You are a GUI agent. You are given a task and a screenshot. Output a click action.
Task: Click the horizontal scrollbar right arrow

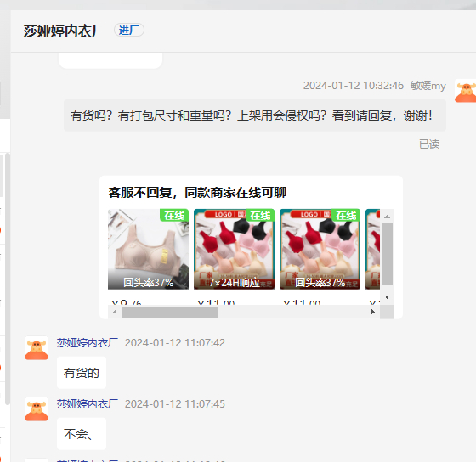pos(373,312)
